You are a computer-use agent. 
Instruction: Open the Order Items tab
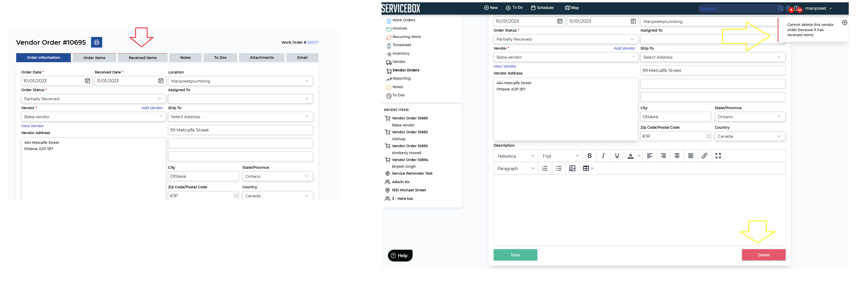[94, 58]
